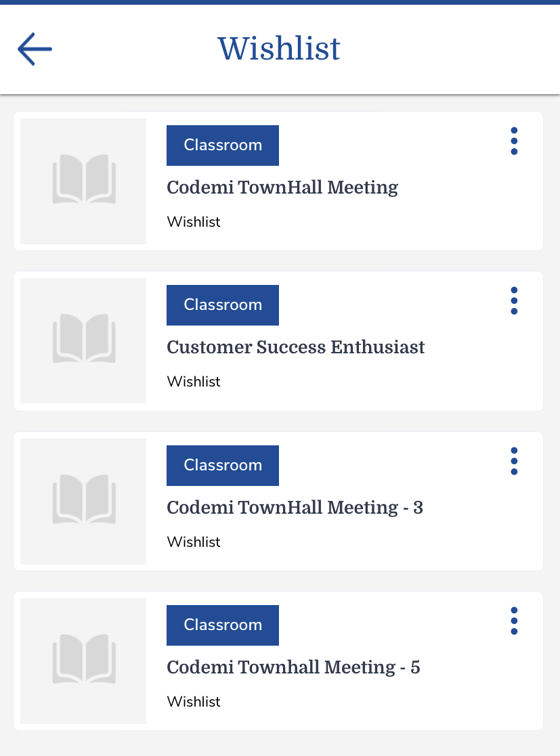The height and width of the screenshot is (756, 560).
Task: Open options menu for Customer Success Enthusiast
Action: click(x=514, y=301)
